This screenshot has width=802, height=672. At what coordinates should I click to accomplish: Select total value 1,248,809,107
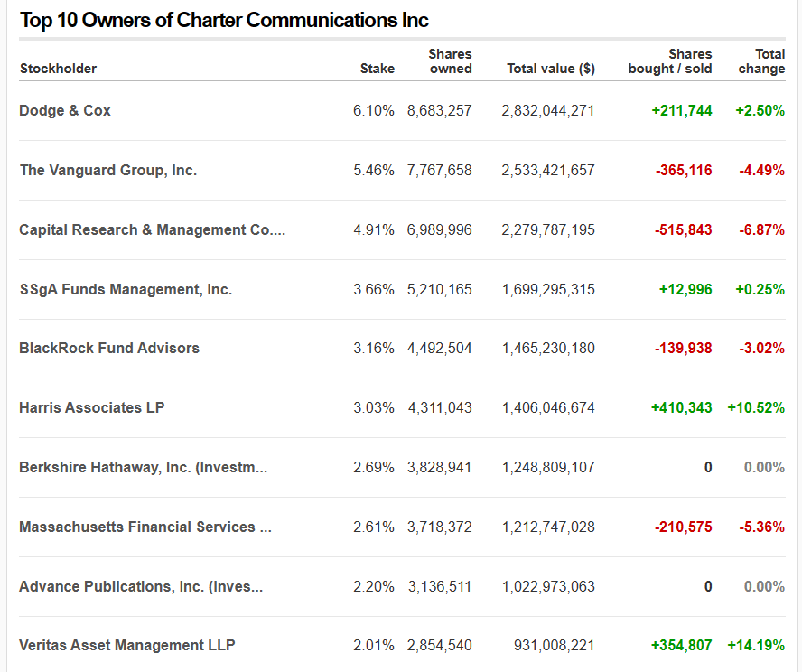click(548, 468)
